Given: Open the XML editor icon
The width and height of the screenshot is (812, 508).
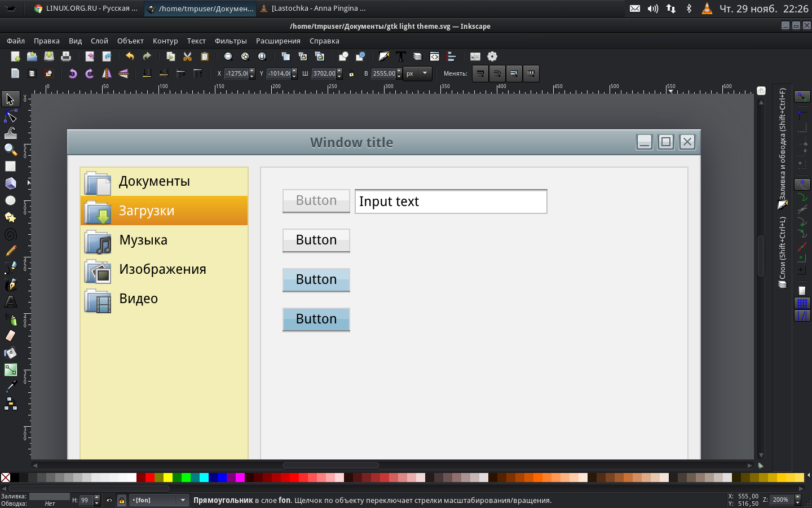Looking at the screenshot, I should click(435, 56).
